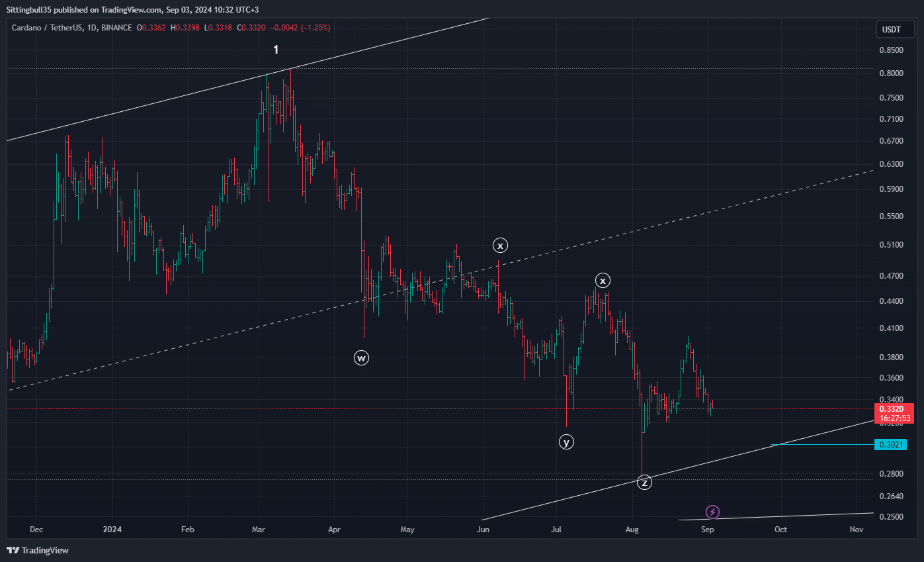Click the 0.4400 price axis label
The width and height of the screenshot is (924, 562).
892,301
